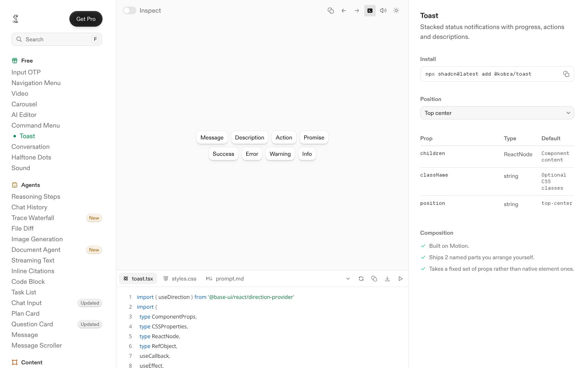Open Command Menu in the sidebar

tap(36, 126)
